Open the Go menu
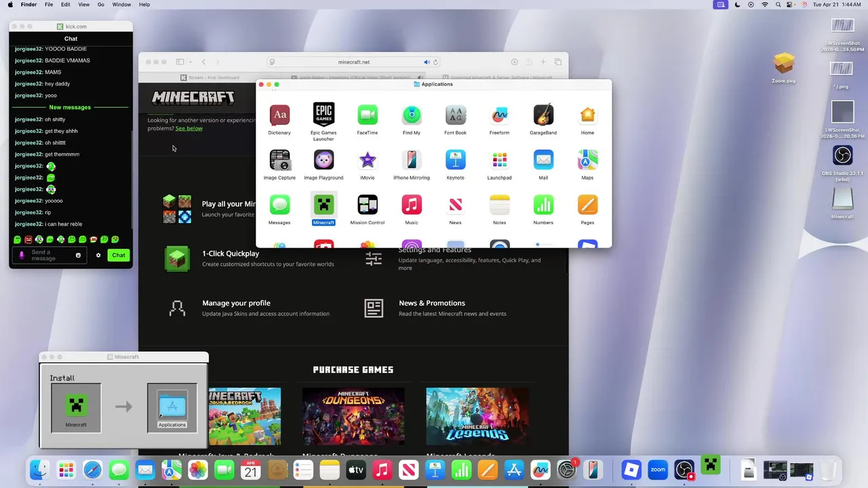The height and width of the screenshot is (488, 868). [x=100, y=5]
